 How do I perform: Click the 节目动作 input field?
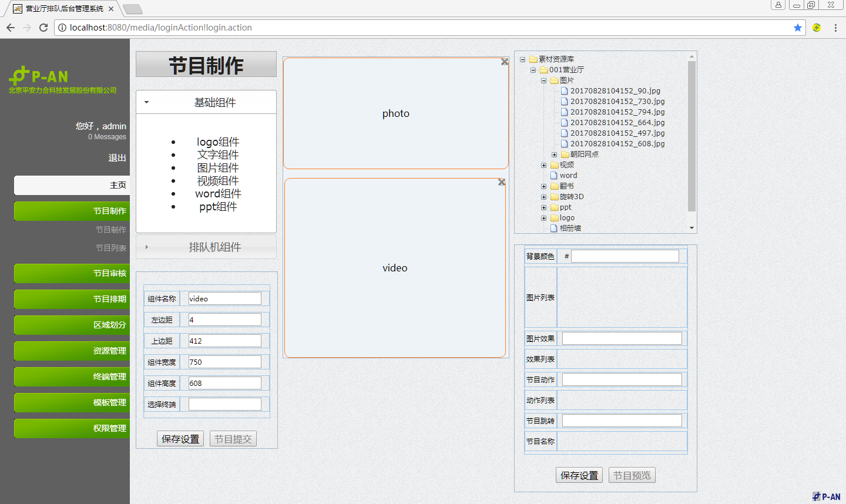click(622, 379)
